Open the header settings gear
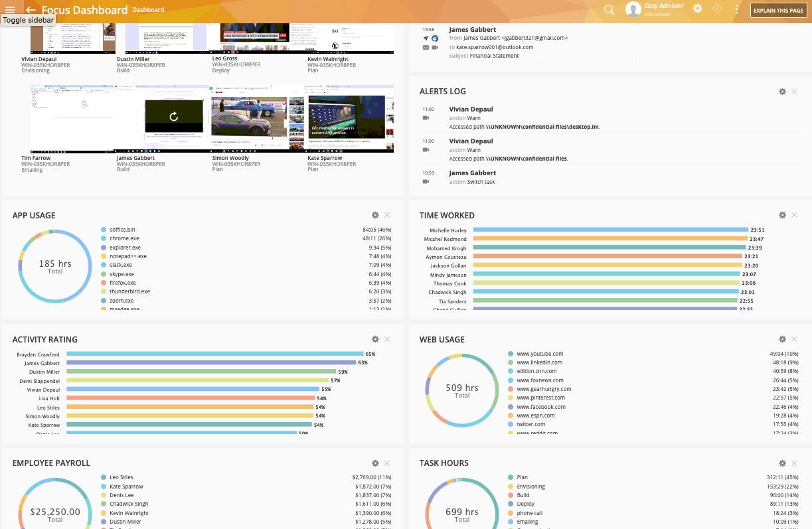Viewport: 812px width, 529px height. 697,9
